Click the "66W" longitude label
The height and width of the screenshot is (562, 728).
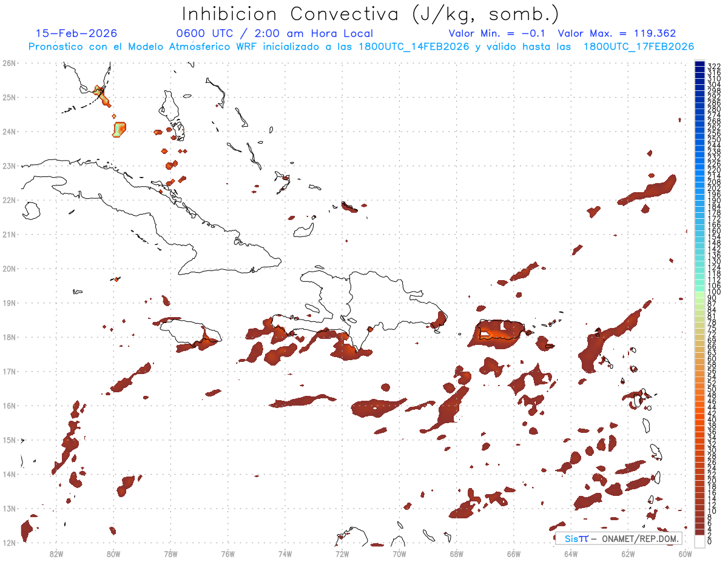coord(514,553)
